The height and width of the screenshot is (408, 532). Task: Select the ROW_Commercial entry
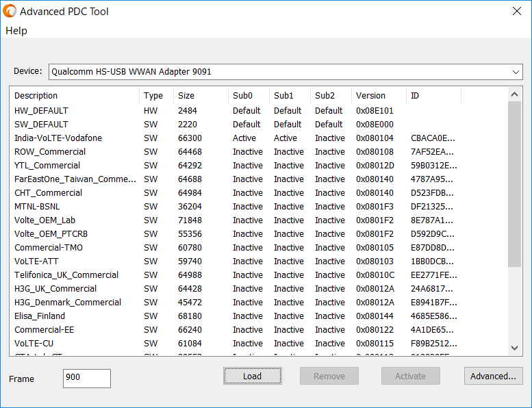tap(50, 152)
